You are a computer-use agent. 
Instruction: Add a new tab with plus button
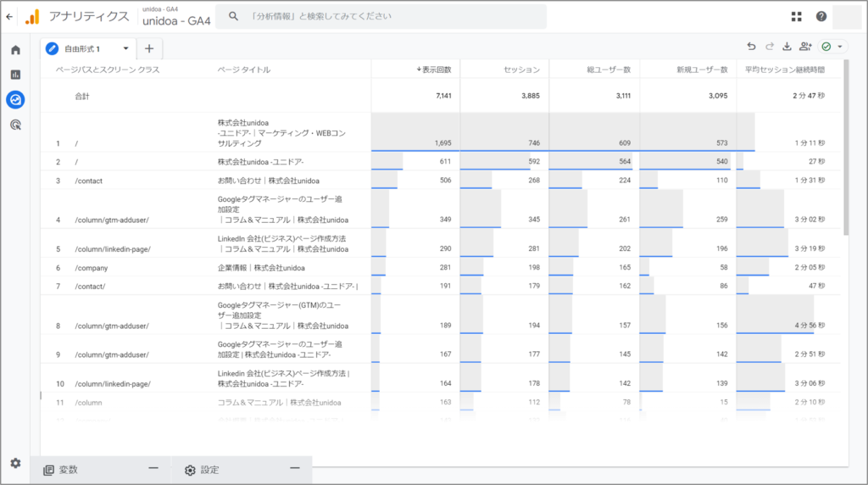tap(149, 48)
